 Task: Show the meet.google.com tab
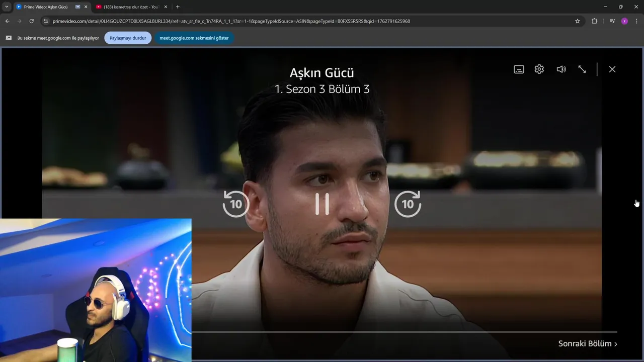click(194, 38)
